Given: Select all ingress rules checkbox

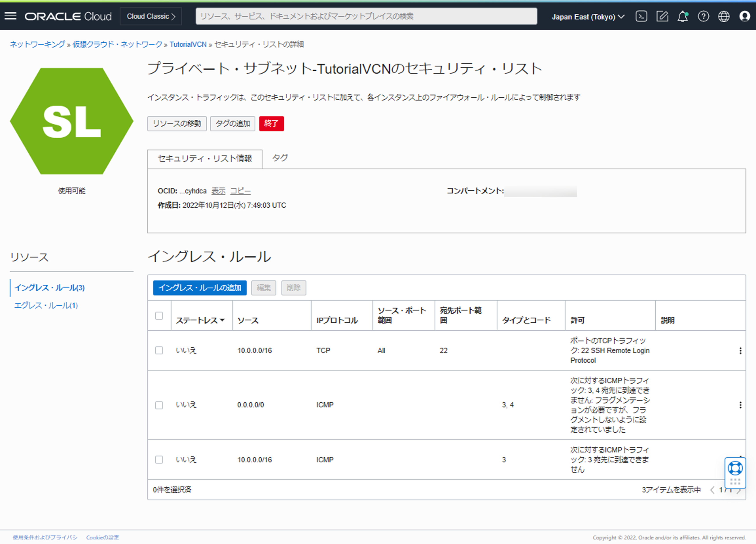Looking at the screenshot, I should [x=159, y=315].
